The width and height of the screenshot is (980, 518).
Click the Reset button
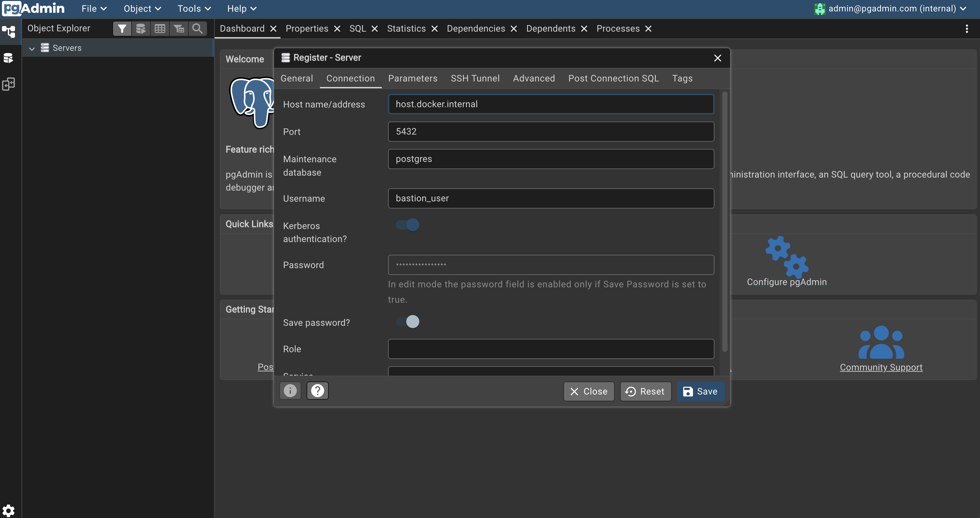645,391
